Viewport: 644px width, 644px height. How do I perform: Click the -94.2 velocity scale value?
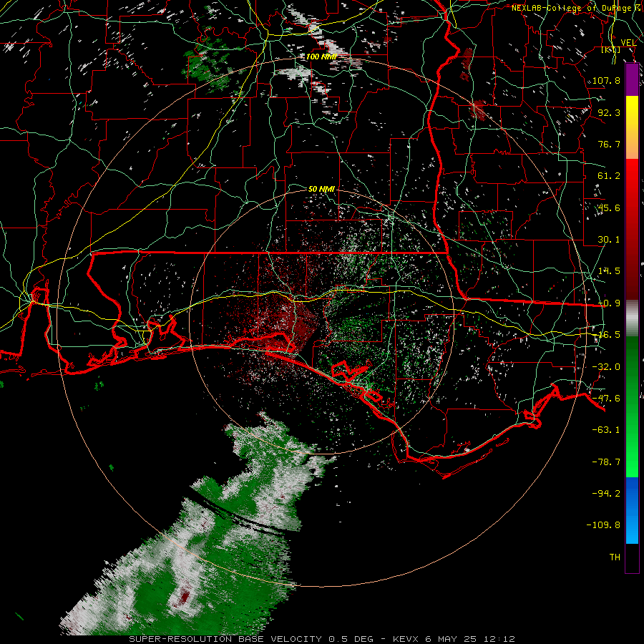point(606,493)
